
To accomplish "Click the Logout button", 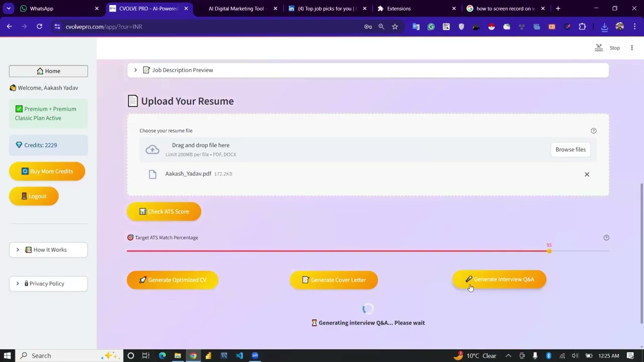I will click(34, 196).
